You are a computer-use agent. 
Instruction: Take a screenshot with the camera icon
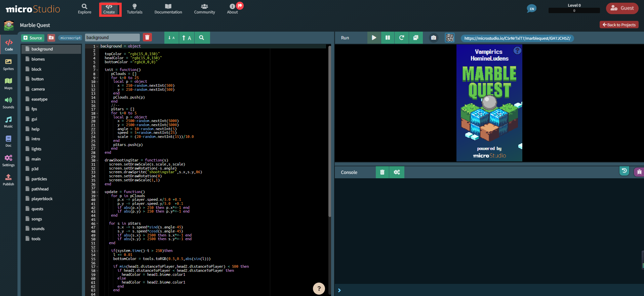434,38
